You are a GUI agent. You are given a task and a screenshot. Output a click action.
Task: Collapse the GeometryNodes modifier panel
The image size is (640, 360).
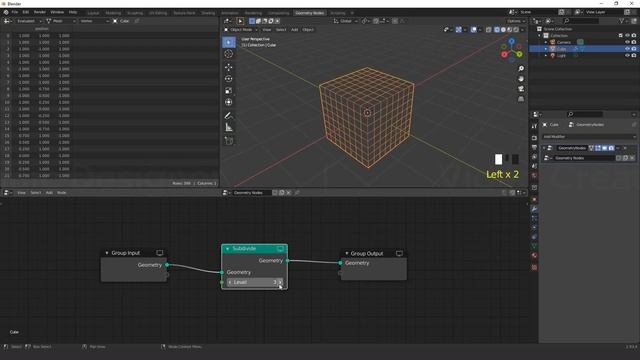coord(544,148)
